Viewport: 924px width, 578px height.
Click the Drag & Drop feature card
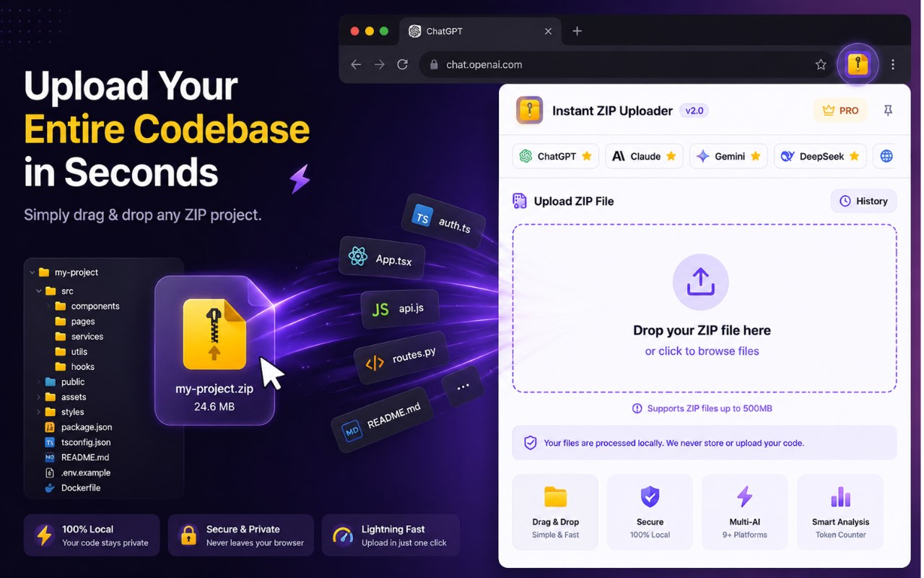(x=556, y=512)
